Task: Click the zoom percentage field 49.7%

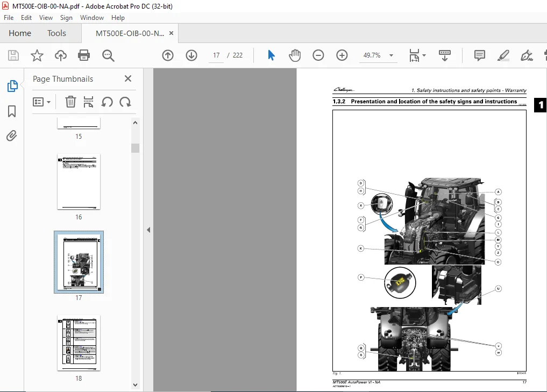Action: (x=372, y=55)
